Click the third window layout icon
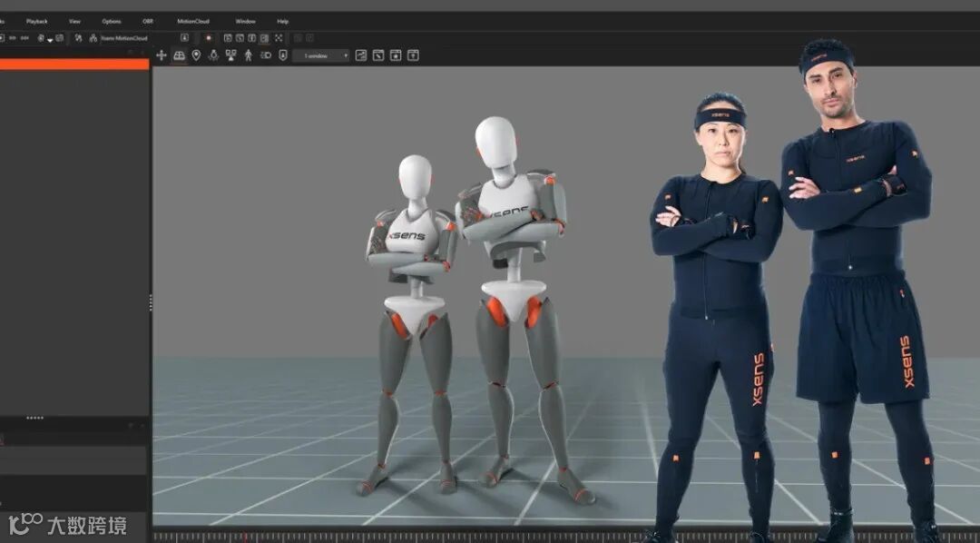Viewport: 980px width, 543px height. [x=252, y=38]
